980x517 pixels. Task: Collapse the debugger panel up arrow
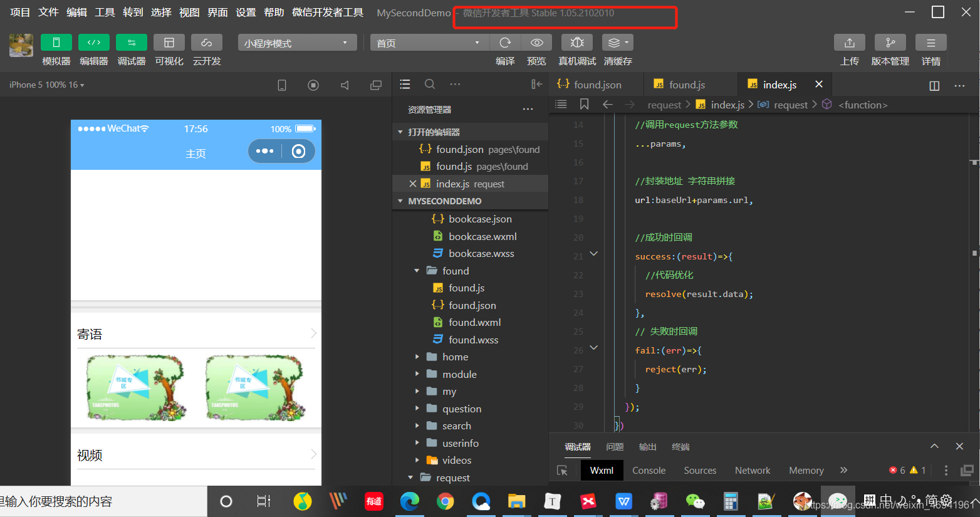[x=934, y=446]
